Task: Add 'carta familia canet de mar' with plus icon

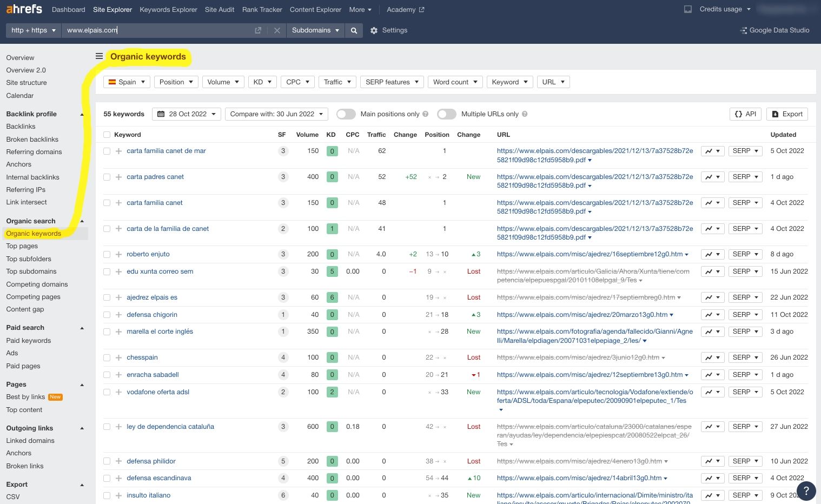Action: click(118, 151)
